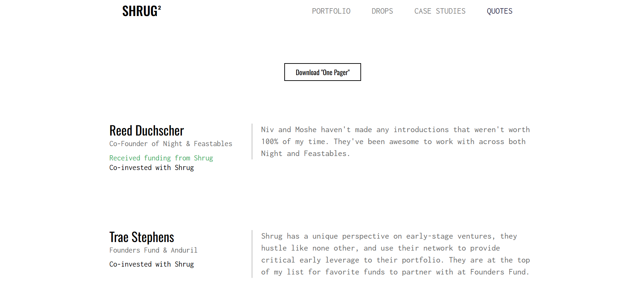Click "Night" in Reed Duchscher's subtitle

[x=172, y=144]
